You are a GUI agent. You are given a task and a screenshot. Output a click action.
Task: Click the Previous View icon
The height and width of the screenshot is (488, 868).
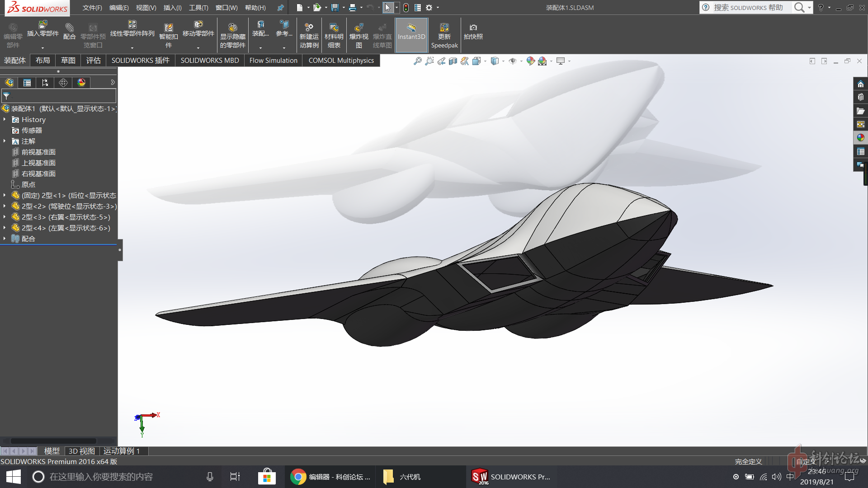[x=441, y=61]
